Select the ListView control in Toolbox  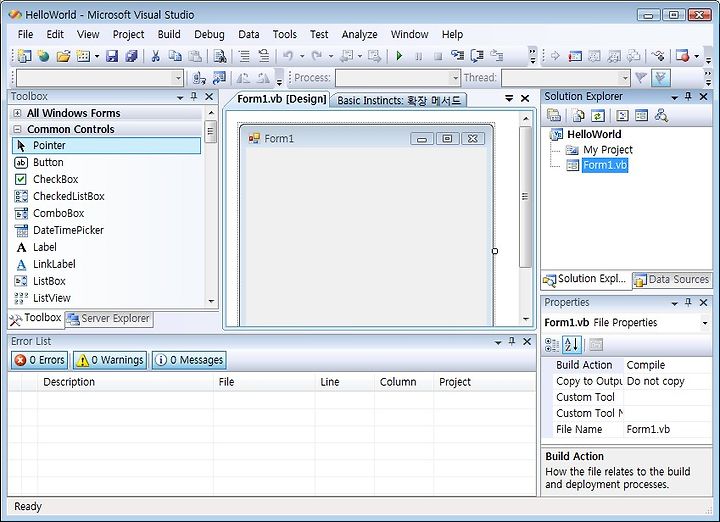coord(106,298)
